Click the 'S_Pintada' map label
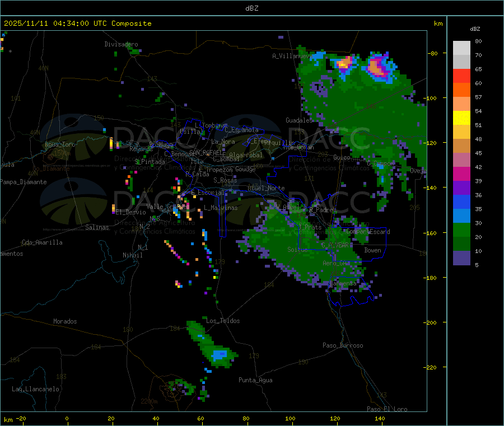 tap(150, 162)
